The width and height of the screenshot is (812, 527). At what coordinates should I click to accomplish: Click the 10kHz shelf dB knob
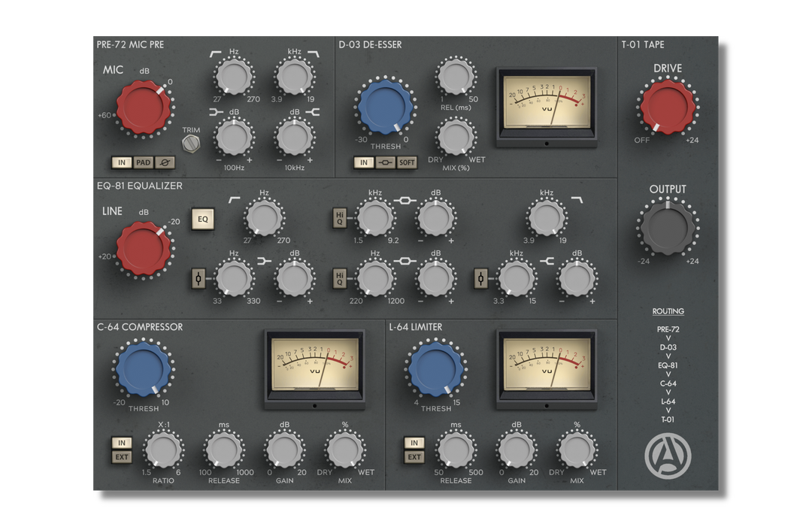point(294,137)
